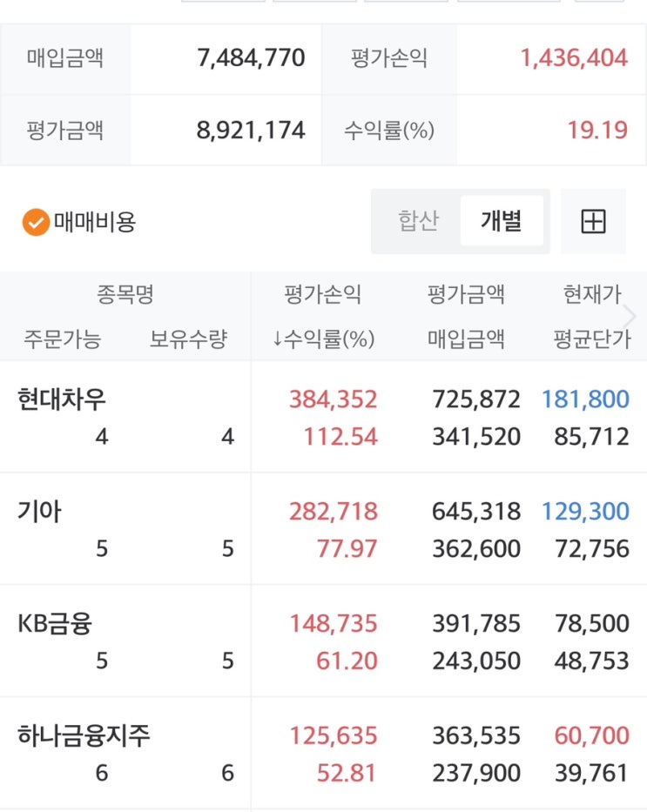The image size is (647, 812).
Task: Click the 평균단가 column header
Action: point(592,339)
